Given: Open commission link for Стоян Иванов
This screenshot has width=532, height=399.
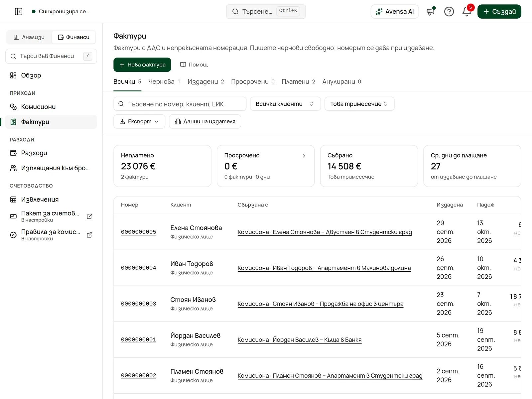Looking at the screenshot, I should click(321, 304).
